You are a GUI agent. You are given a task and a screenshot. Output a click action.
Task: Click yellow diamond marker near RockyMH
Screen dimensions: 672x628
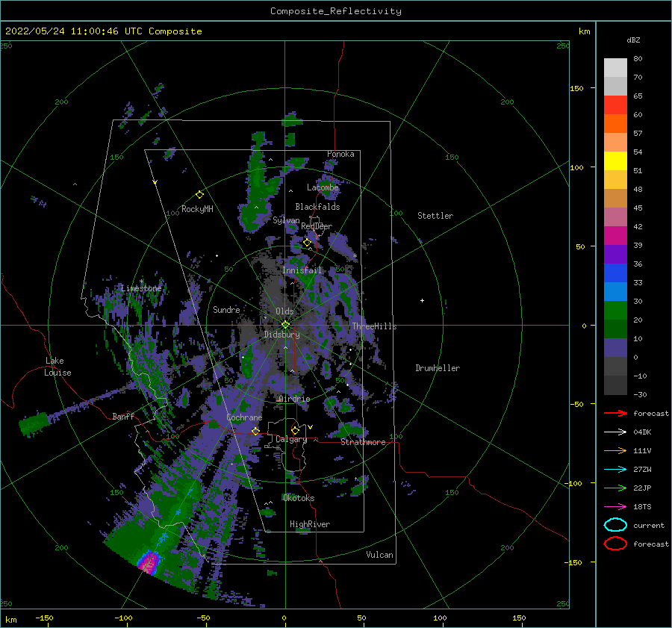[199, 195]
